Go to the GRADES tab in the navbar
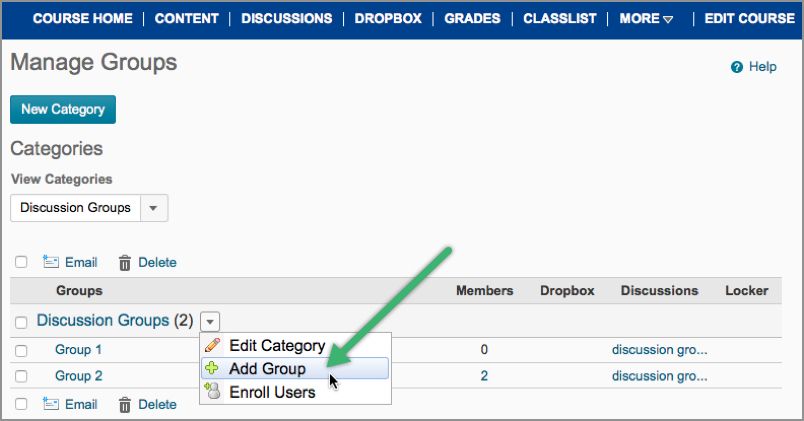Screen dimensions: 804x421 [472, 18]
